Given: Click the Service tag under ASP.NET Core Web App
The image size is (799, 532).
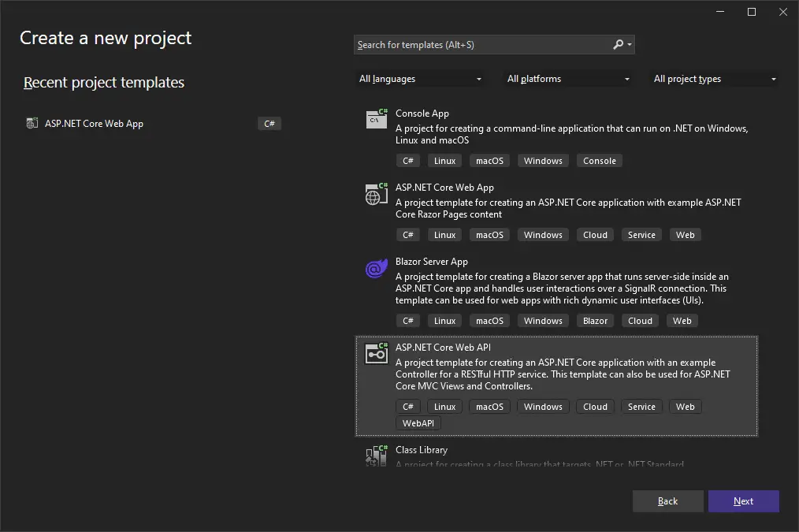Looking at the screenshot, I should 641,235.
